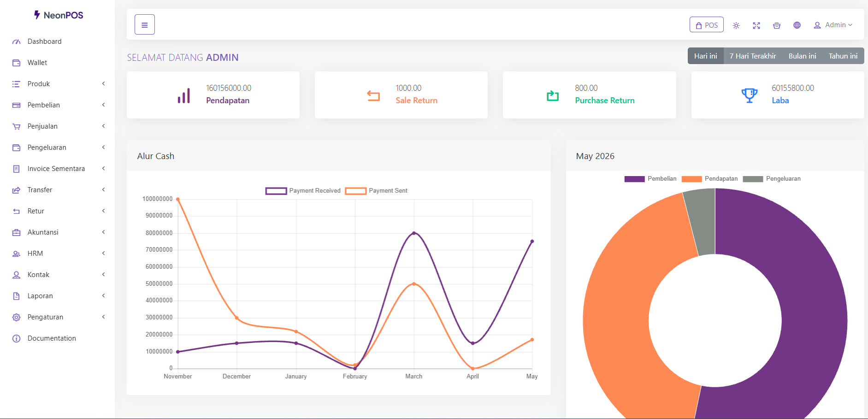Click the Sale Return card label
The height and width of the screenshot is (419, 868).
click(416, 100)
